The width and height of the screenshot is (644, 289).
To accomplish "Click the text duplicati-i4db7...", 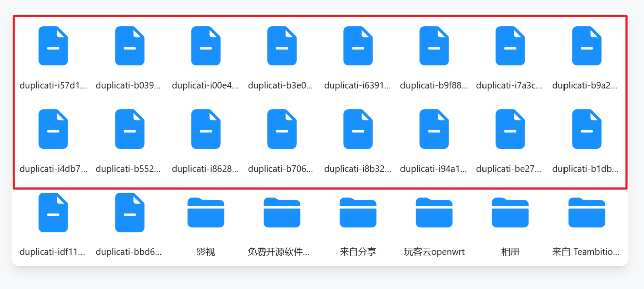I will point(53,169).
